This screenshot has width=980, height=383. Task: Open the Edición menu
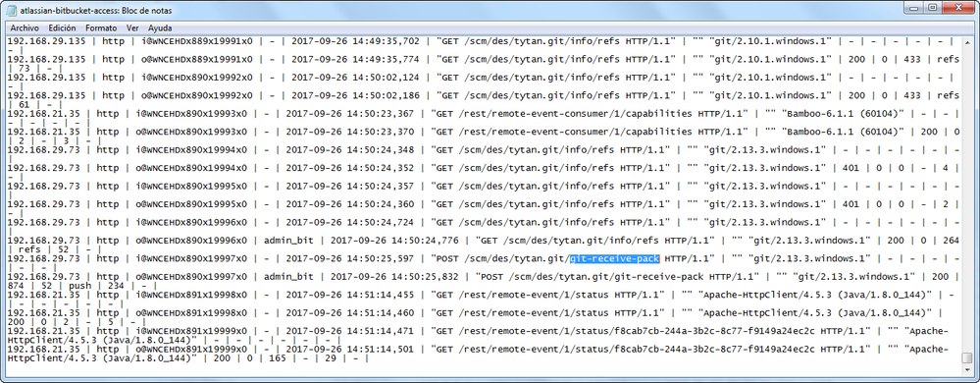62,28
